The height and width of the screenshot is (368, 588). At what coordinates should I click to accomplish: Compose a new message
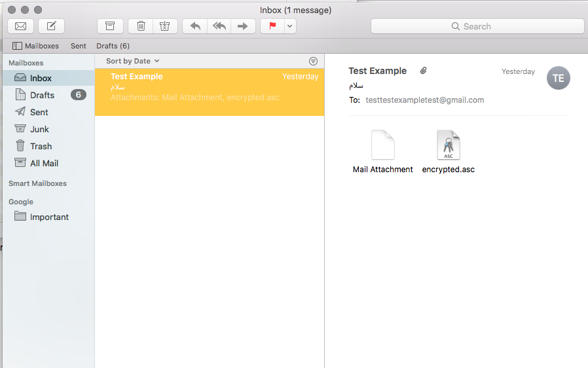coord(51,26)
